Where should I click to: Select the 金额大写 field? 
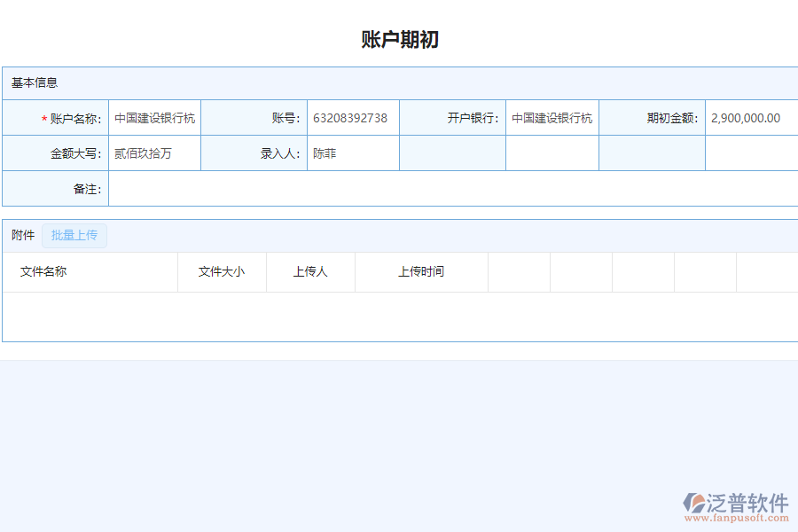155,153
